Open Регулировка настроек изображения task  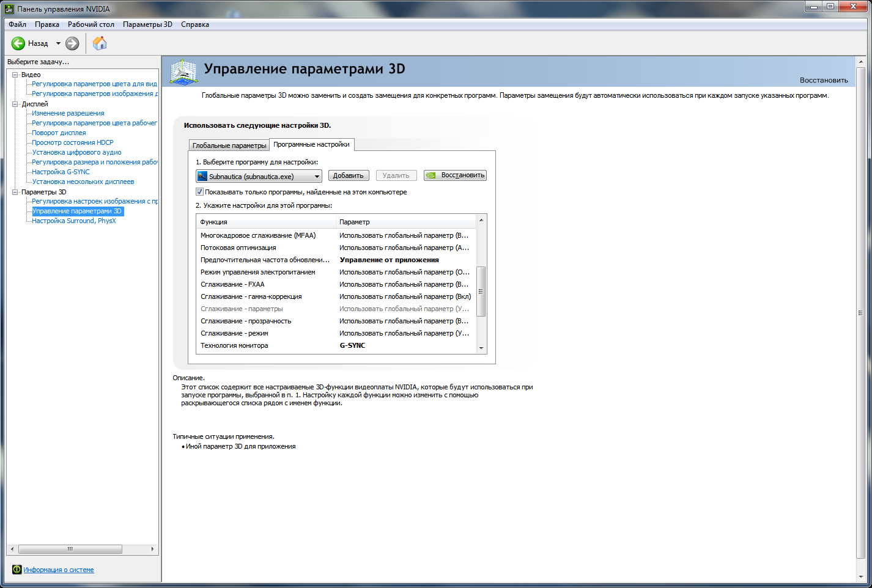95,201
